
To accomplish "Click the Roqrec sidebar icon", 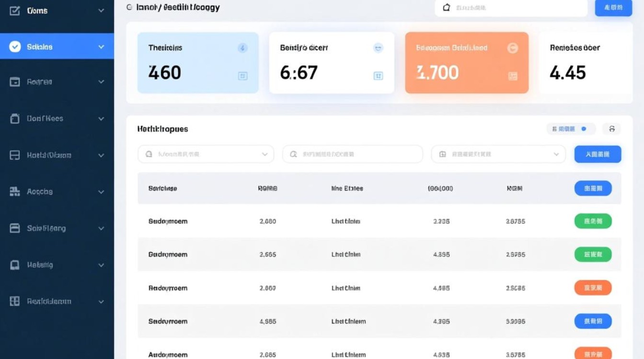I will click(x=15, y=82).
